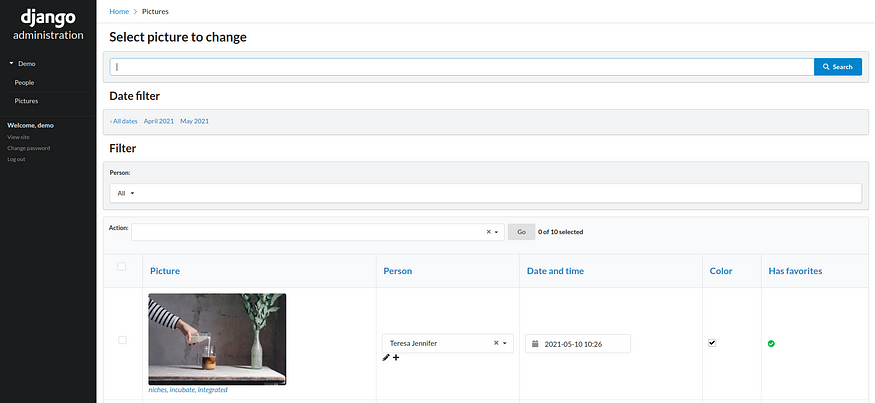875x403 pixels.
Task: Click Change password link
Action: click(28, 148)
